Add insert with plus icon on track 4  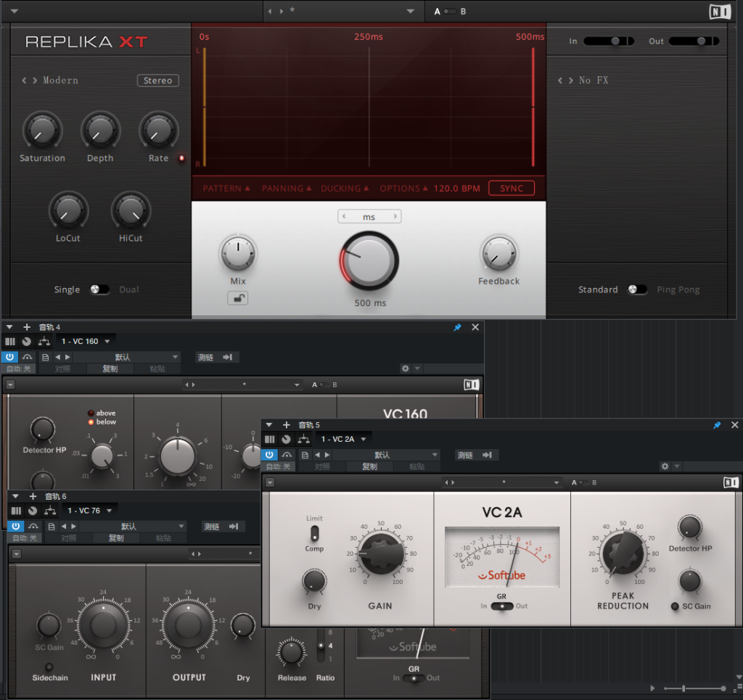(27, 327)
